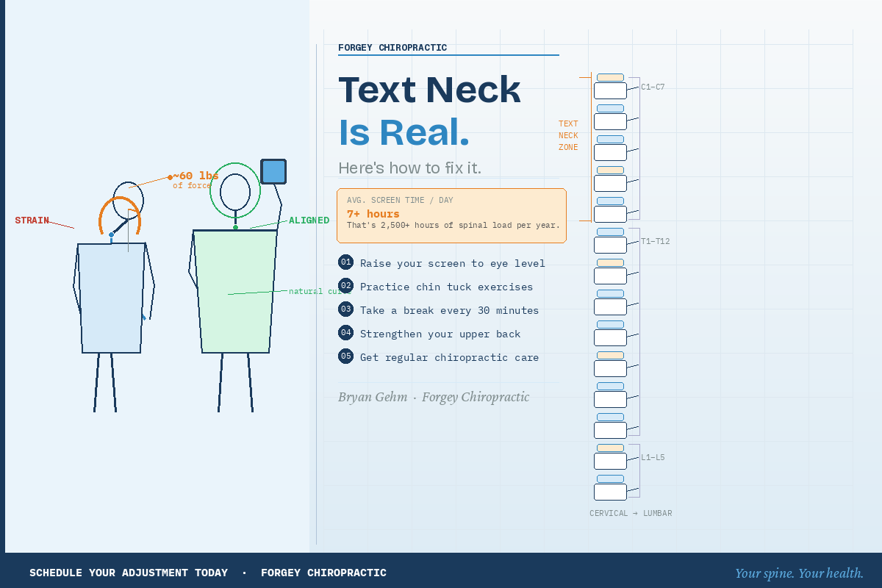This screenshot has width=882, height=588.
Task: Select the TEXT NECK ZONE label
Action: click(567, 135)
